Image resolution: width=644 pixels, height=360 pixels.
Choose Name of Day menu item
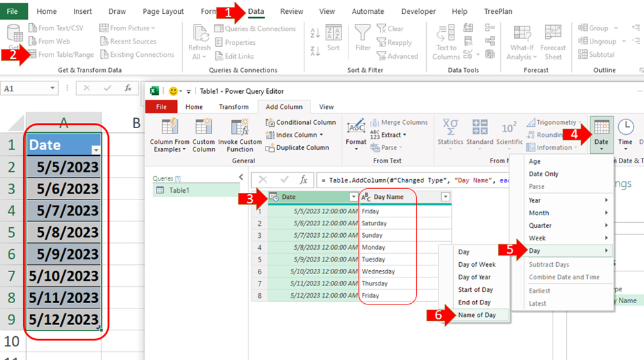point(477,315)
